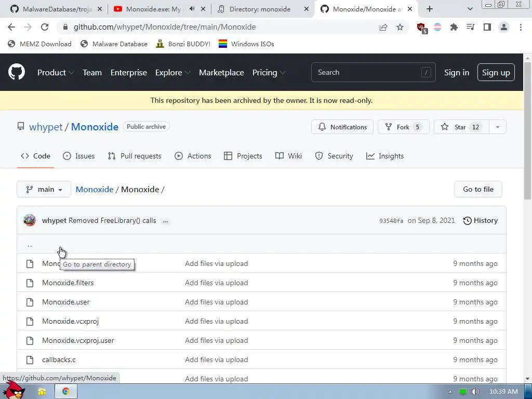Screen dimensions: 532x399
Task: Bookmark this page with the star icon
Action: 400,27
